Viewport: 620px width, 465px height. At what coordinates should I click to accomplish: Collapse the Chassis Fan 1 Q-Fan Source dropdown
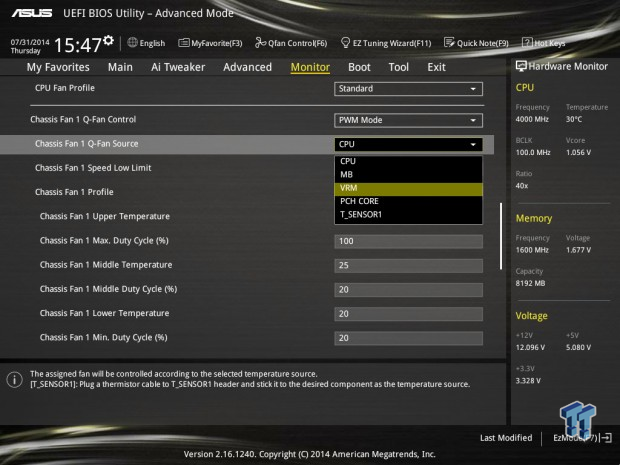408,144
